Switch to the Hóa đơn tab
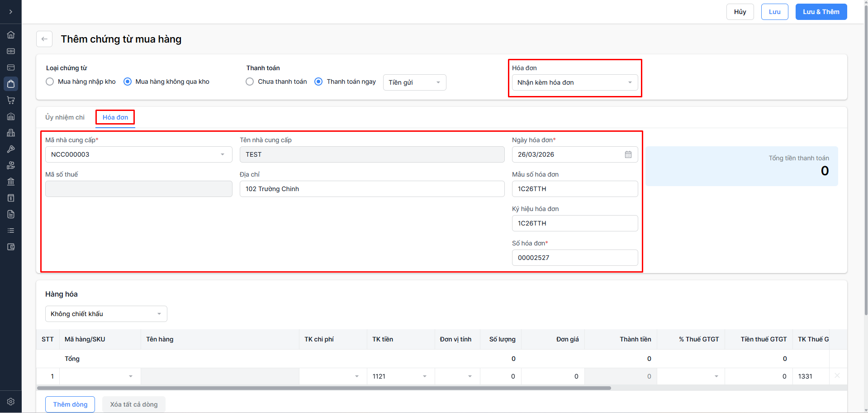Image resolution: width=868 pixels, height=413 pixels. pyautogui.click(x=115, y=117)
